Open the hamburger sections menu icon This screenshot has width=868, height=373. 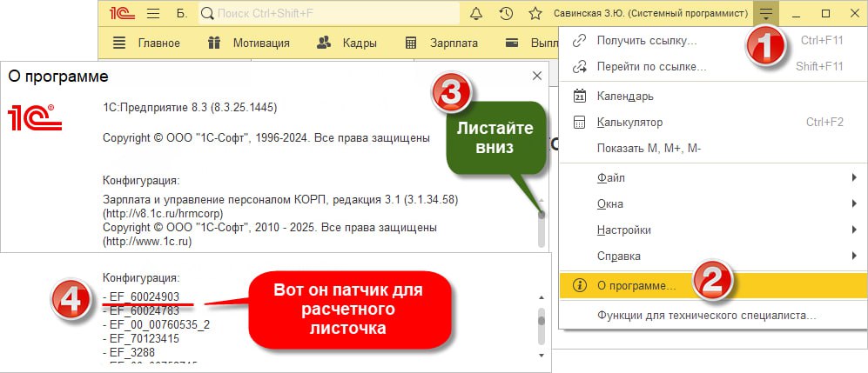[x=153, y=14]
